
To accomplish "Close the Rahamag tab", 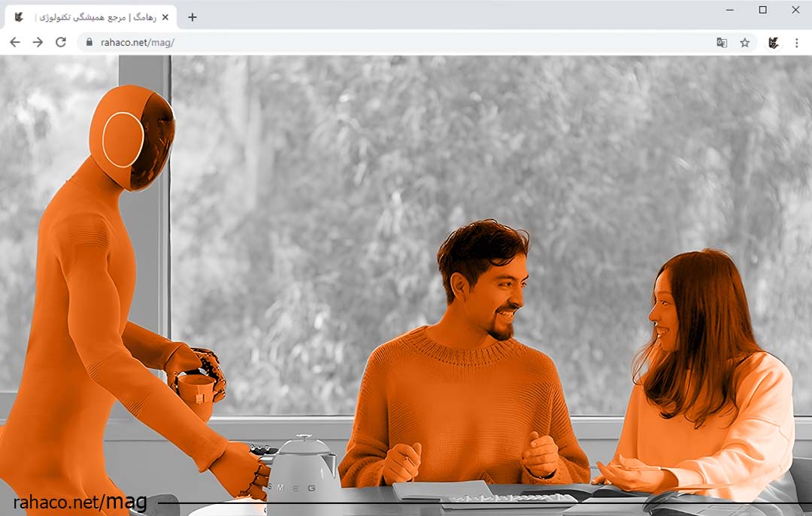I will click(x=165, y=17).
